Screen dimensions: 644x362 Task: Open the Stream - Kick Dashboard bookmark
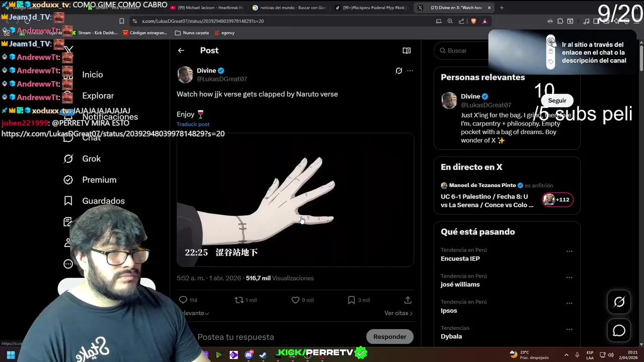click(x=94, y=33)
